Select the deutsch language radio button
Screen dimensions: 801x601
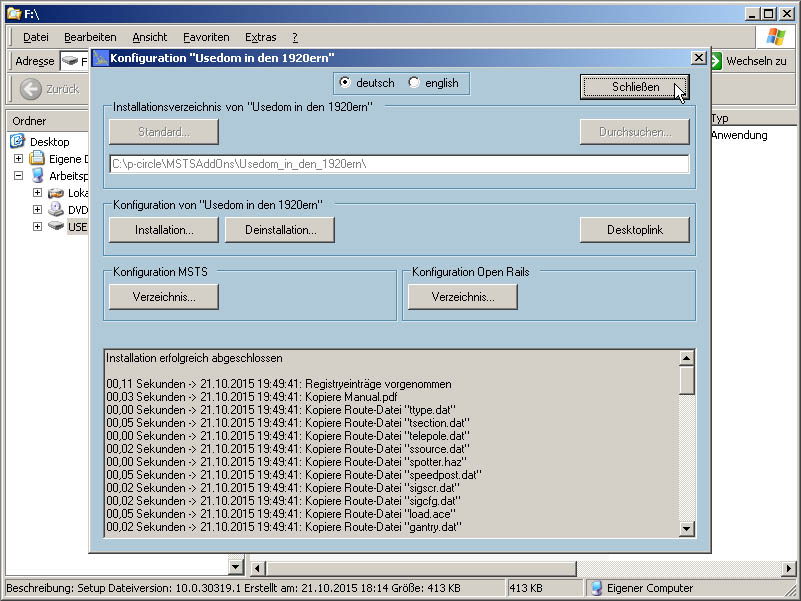coord(345,83)
